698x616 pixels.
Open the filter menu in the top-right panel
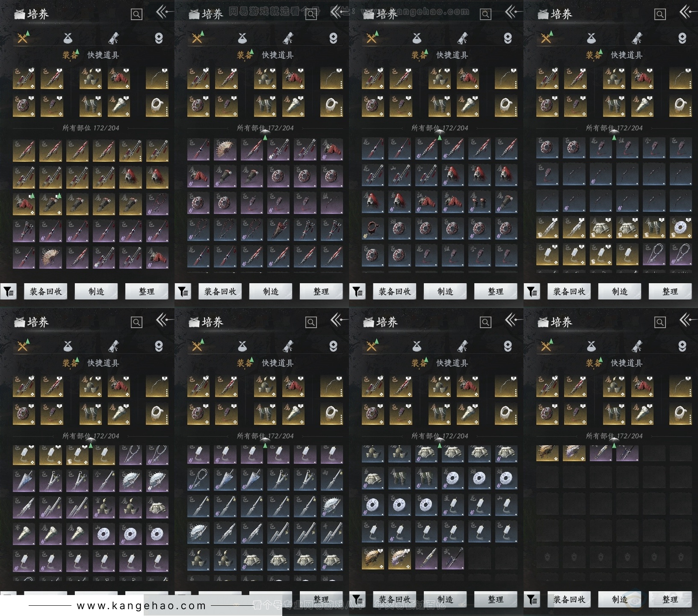[532, 292]
